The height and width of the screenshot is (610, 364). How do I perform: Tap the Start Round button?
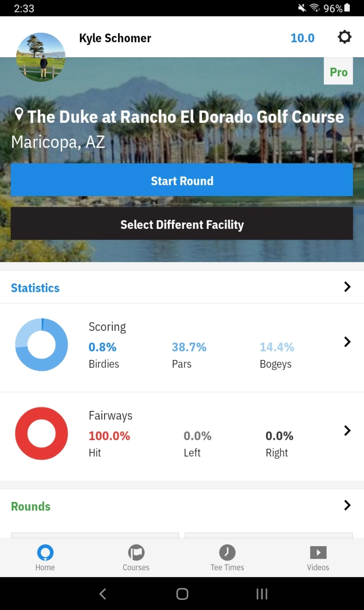182,180
